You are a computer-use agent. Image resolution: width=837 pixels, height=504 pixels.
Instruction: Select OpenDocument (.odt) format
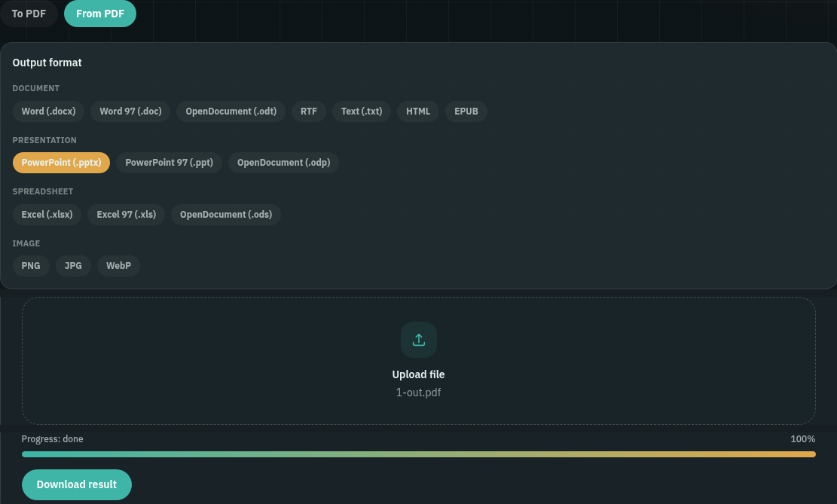231,111
